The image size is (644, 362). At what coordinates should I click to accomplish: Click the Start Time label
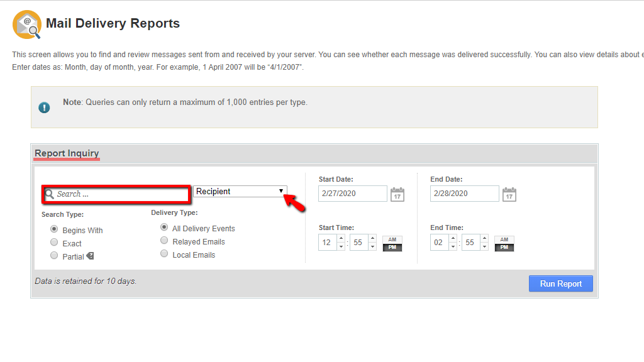336,228
